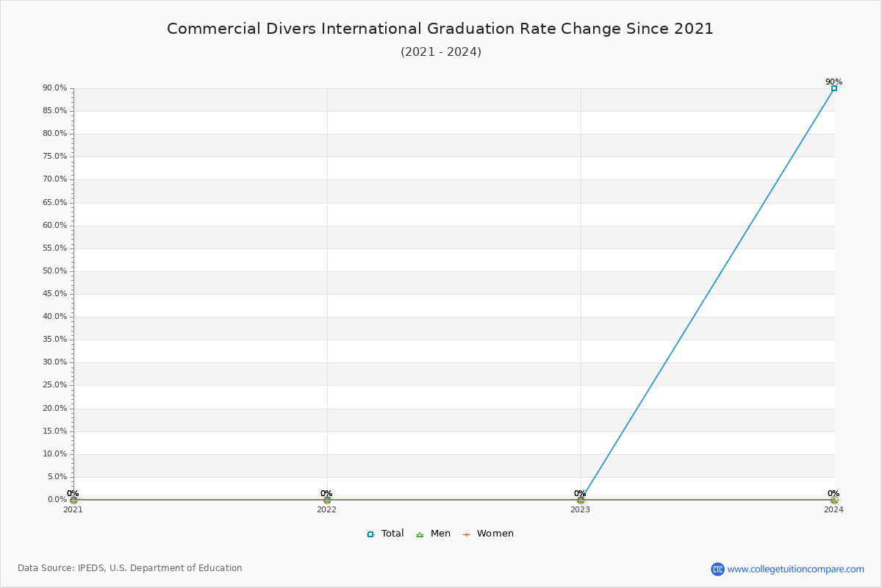This screenshot has width=882, height=588.
Task: Click the chart title text
Action: click(440, 29)
